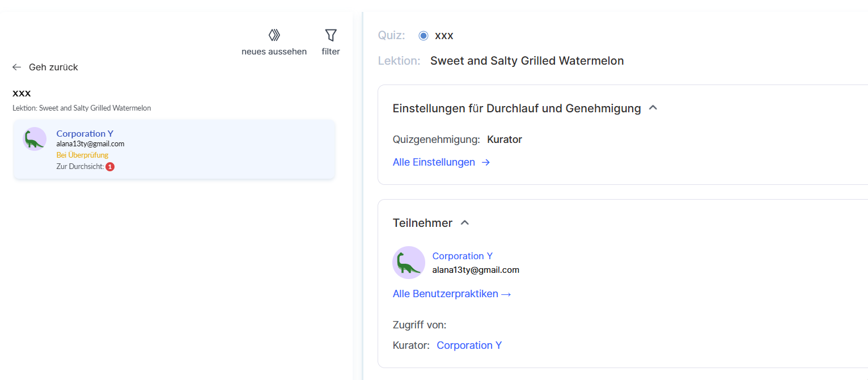
Task: Open the Kurator Corporation Y link
Action: pyautogui.click(x=469, y=345)
